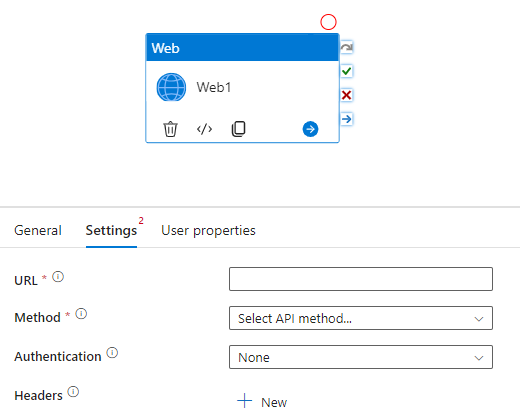Click the Web1 globe icon
Viewport: 520px width, 420px height.
click(x=171, y=87)
